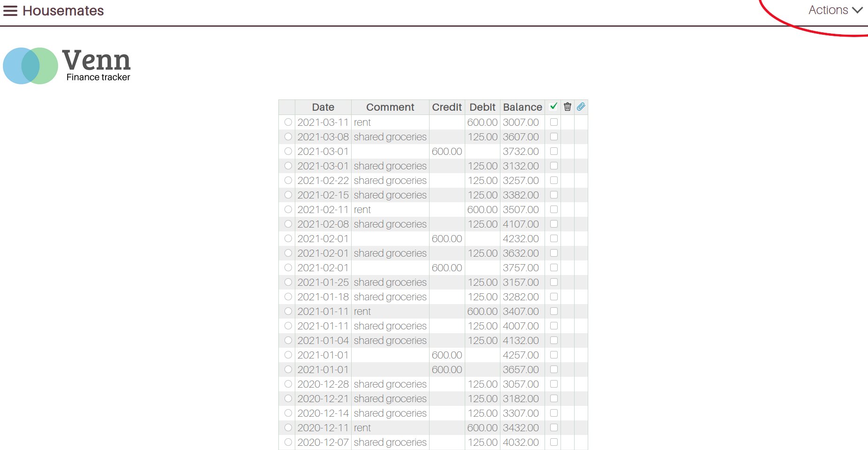Click the Comment column header
Viewport: 868px width, 450px height.
coord(390,107)
